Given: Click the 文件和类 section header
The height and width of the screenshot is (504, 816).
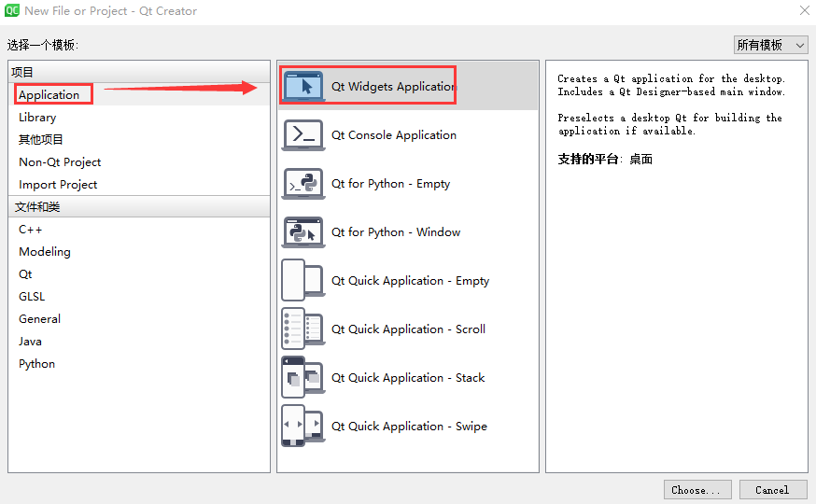Looking at the screenshot, I should coord(139,206).
